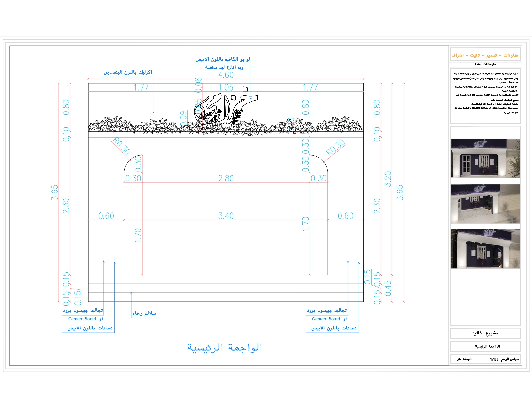Select the 0.45 steps height dimension
This screenshot has height=411, width=532.
point(388,288)
